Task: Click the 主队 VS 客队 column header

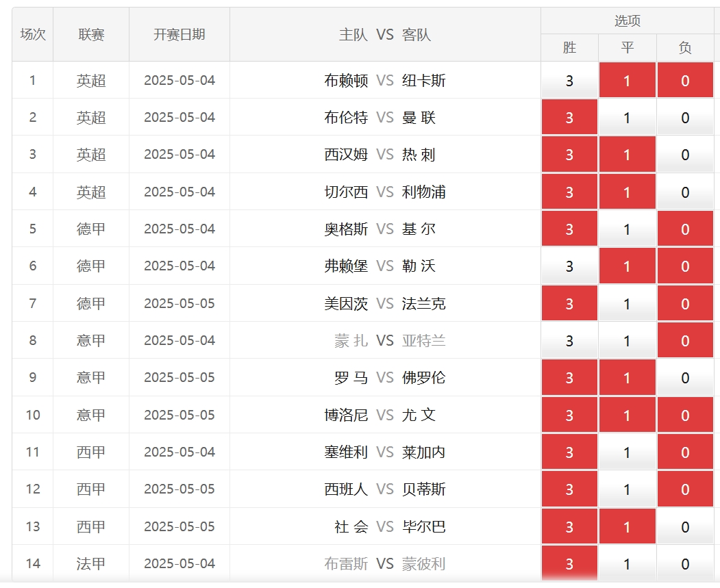Action: coord(385,34)
